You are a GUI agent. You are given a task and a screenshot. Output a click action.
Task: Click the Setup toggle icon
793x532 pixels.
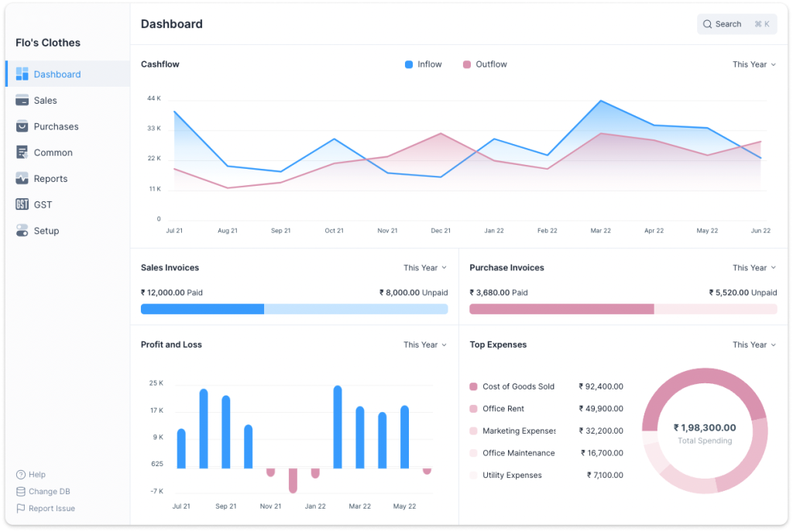22,231
